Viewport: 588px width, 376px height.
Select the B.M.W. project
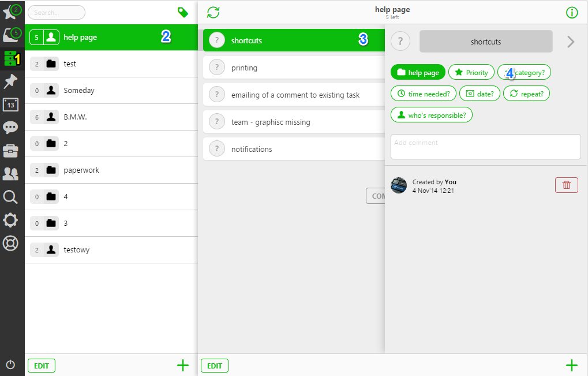[111, 117]
